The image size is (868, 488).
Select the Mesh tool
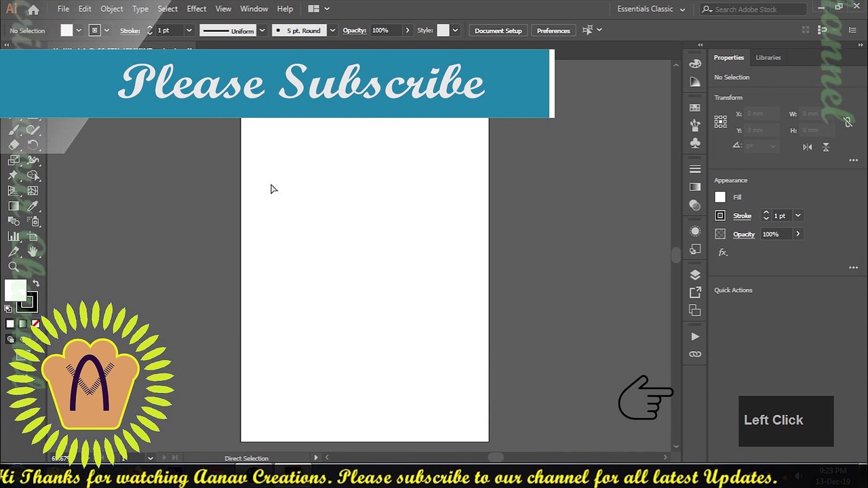pyautogui.click(x=33, y=191)
